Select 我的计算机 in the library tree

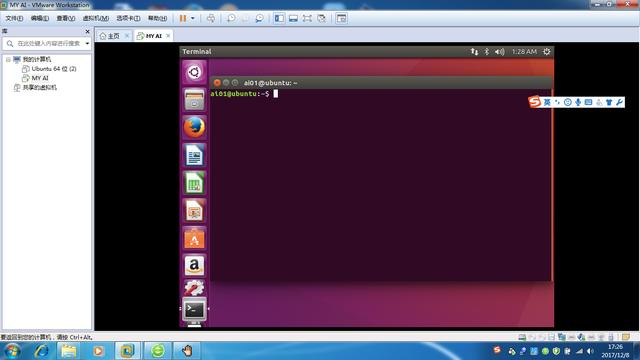(37, 60)
